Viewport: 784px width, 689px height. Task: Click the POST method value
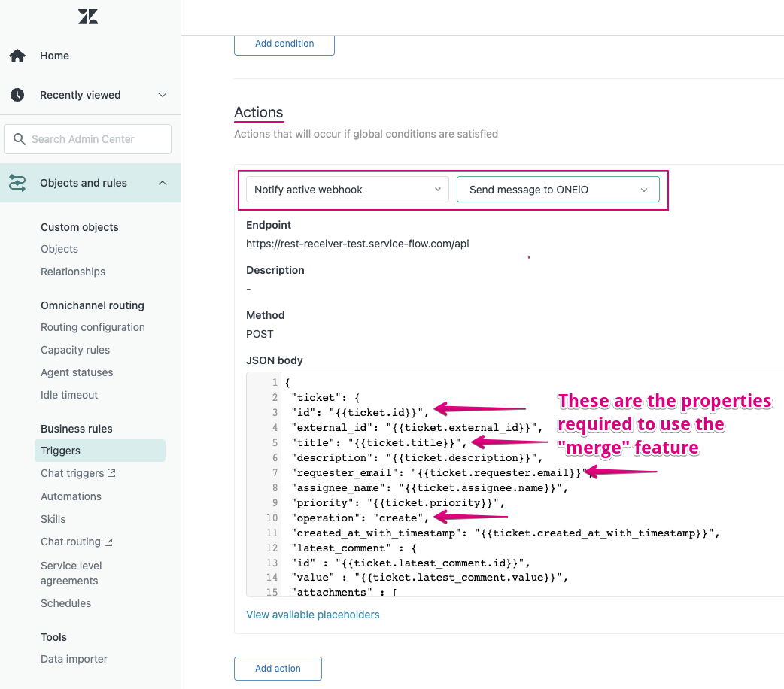pyautogui.click(x=260, y=334)
